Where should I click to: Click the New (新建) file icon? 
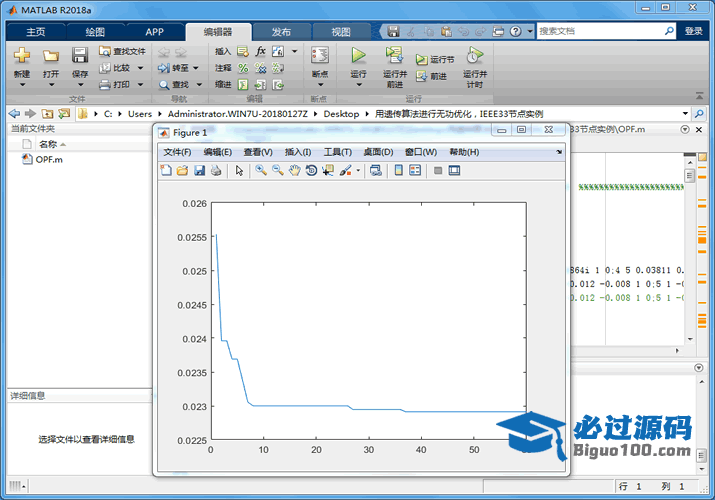(21, 56)
